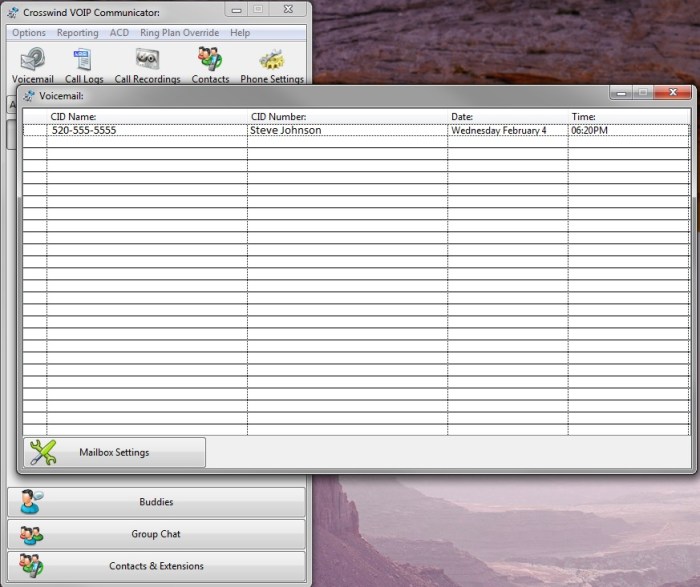Open the Voicemail toolbar icon
Image resolution: width=700 pixels, height=587 pixels.
pos(33,59)
